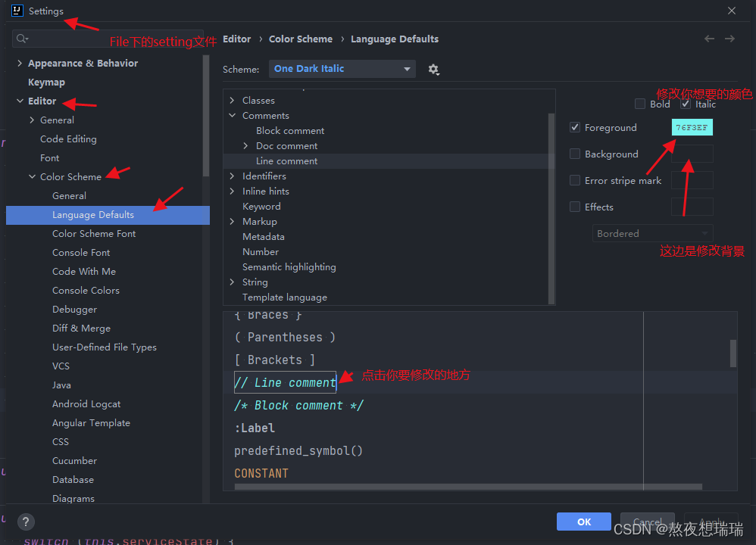Open Code With Me color page
The height and width of the screenshot is (545, 756).
[x=84, y=271]
